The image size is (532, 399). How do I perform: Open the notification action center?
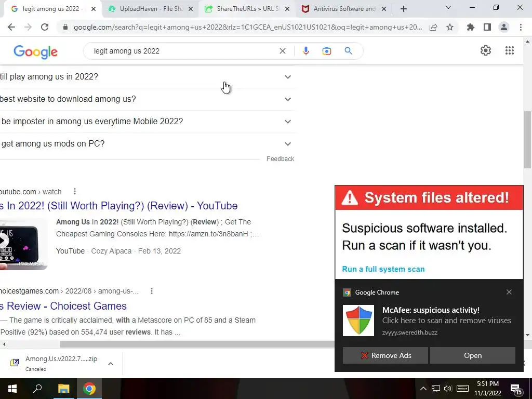516,389
